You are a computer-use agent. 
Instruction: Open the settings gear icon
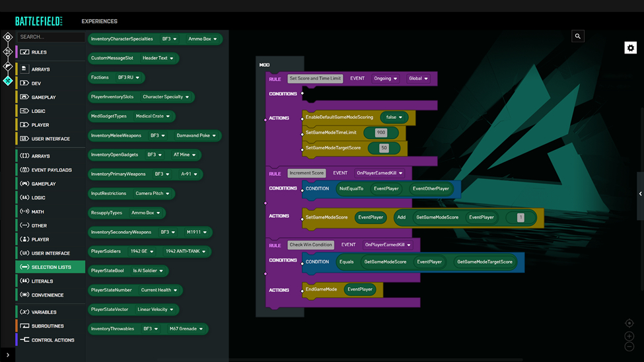click(x=630, y=48)
